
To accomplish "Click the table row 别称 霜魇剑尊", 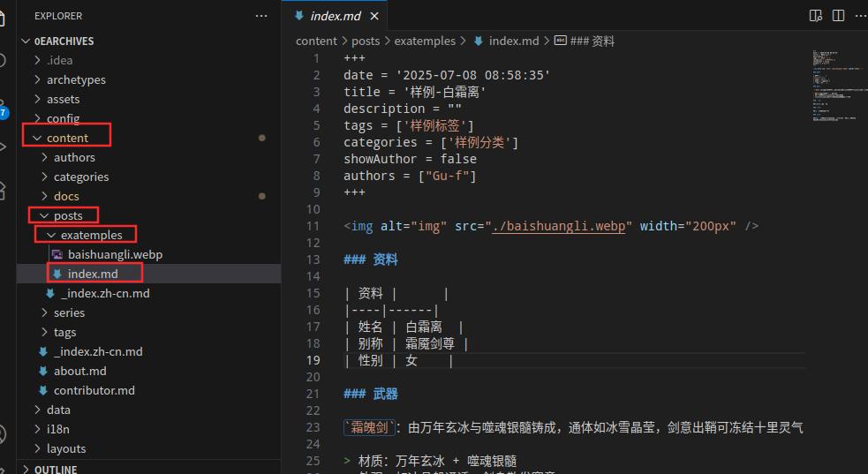I will click(x=406, y=343).
